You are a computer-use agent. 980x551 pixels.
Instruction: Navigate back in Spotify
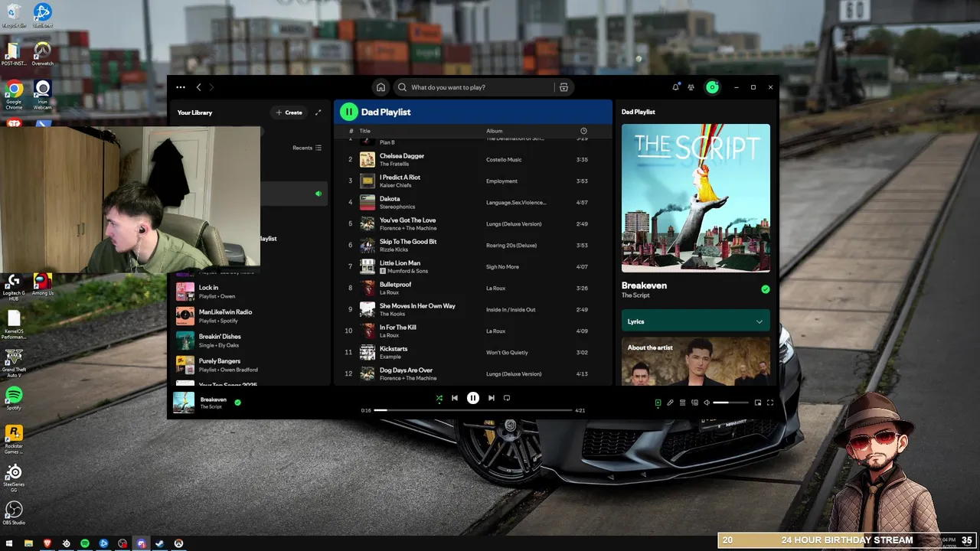[x=198, y=87]
